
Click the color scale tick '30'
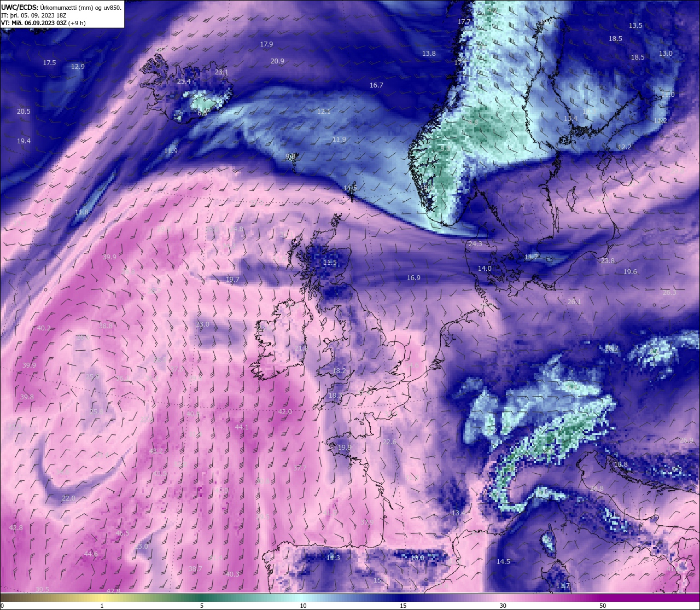[x=503, y=606]
